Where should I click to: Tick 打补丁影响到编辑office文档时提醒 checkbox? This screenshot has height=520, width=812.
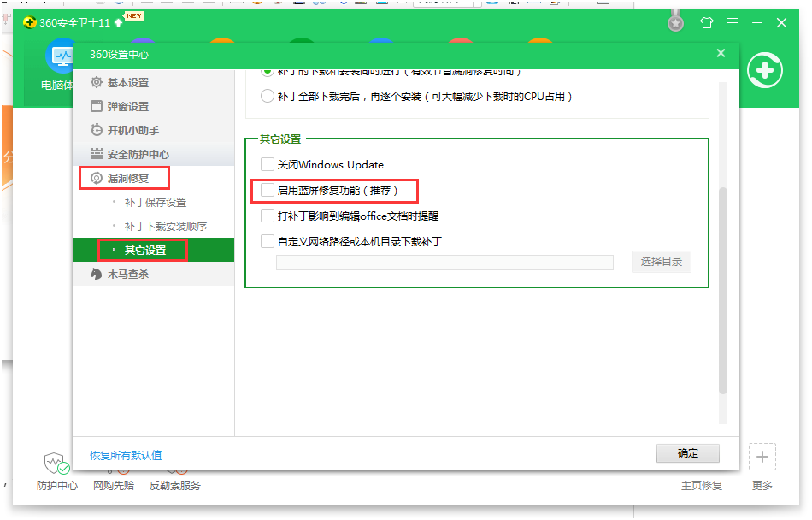pyautogui.click(x=268, y=216)
